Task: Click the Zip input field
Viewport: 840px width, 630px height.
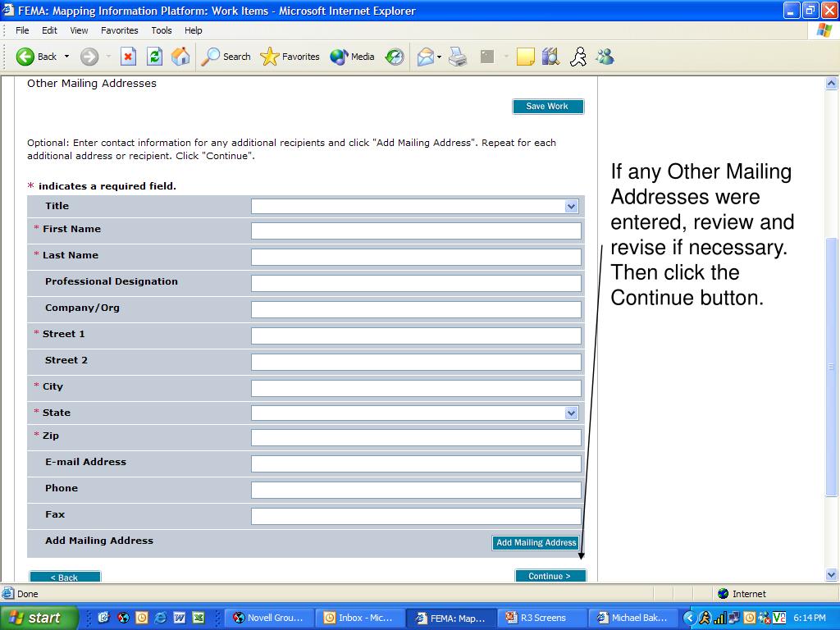Action: [x=416, y=438]
